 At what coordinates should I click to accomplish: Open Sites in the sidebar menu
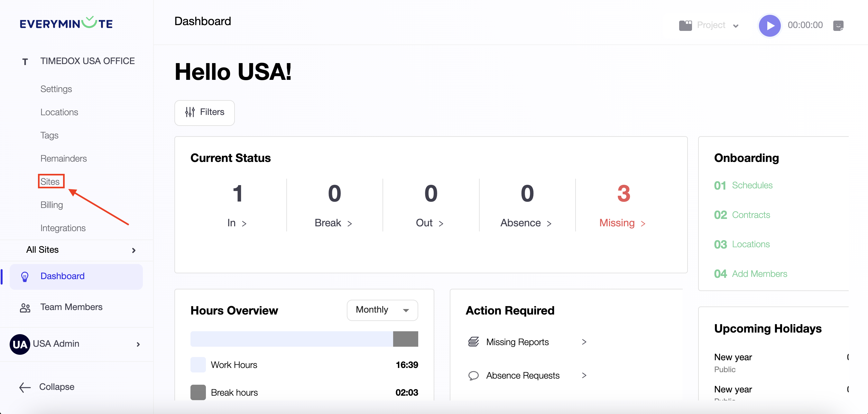tap(50, 181)
